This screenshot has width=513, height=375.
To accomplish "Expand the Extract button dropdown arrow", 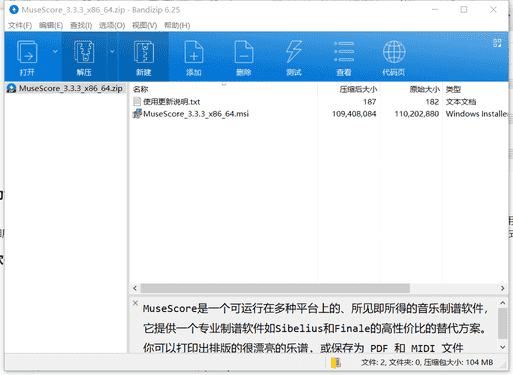I will click(112, 51).
